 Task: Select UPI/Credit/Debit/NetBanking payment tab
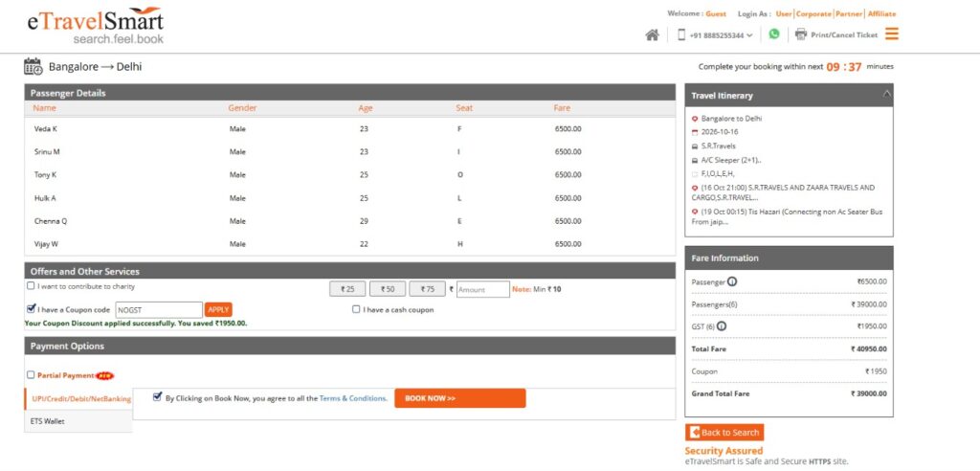tap(78, 398)
